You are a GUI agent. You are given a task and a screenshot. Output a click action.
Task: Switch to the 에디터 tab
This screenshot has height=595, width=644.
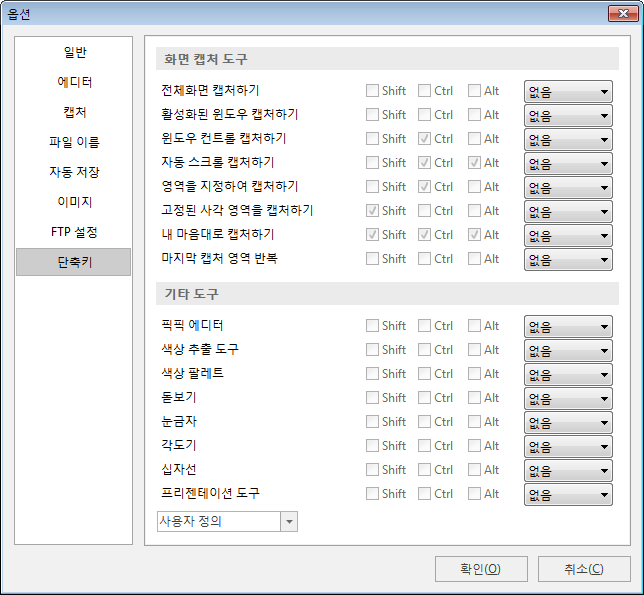point(74,82)
